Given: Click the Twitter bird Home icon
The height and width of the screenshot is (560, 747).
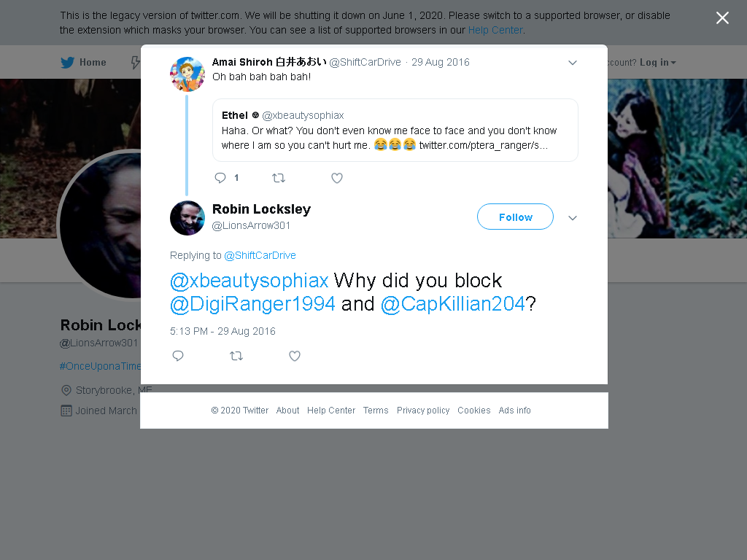Looking at the screenshot, I should click(x=68, y=63).
